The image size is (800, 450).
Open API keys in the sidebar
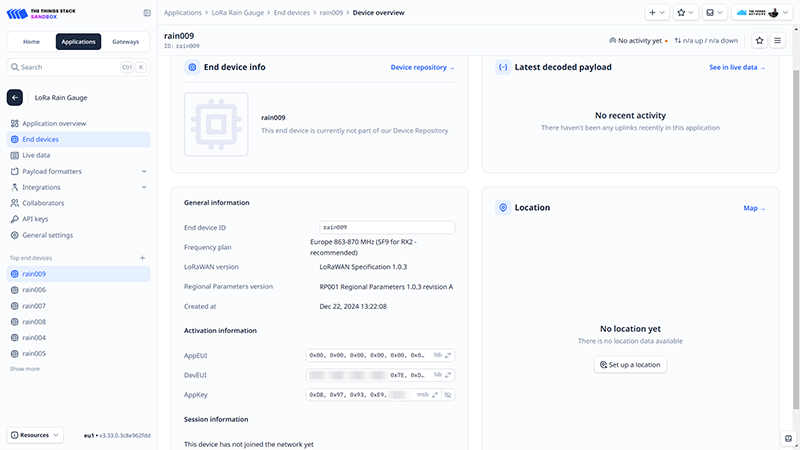point(78,219)
